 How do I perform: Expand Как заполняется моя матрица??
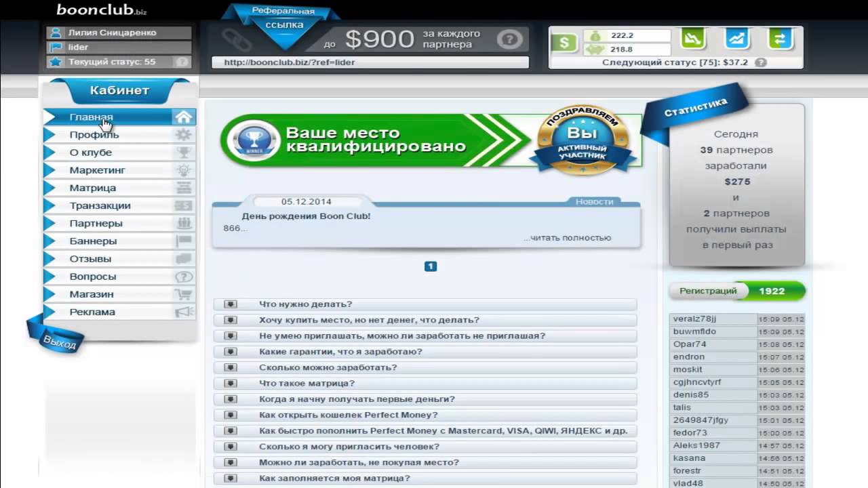[x=425, y=478]
